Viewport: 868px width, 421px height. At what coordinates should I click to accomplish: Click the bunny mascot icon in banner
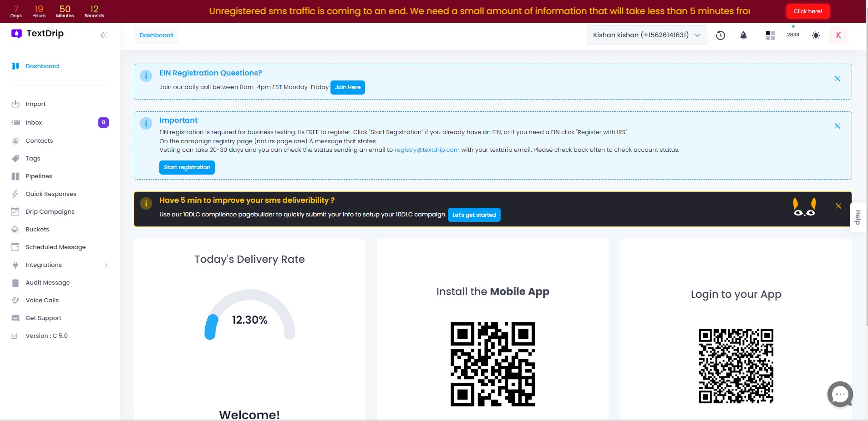coord(804,207)
